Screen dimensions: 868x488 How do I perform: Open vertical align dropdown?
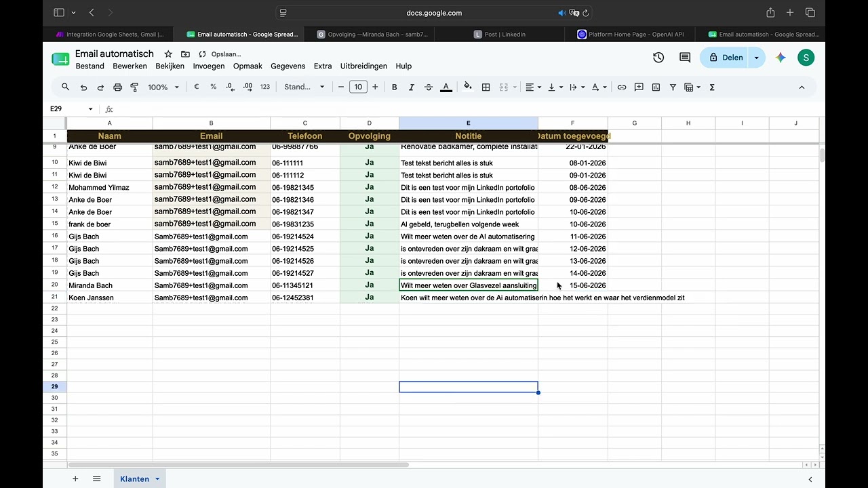click(555, 87)
